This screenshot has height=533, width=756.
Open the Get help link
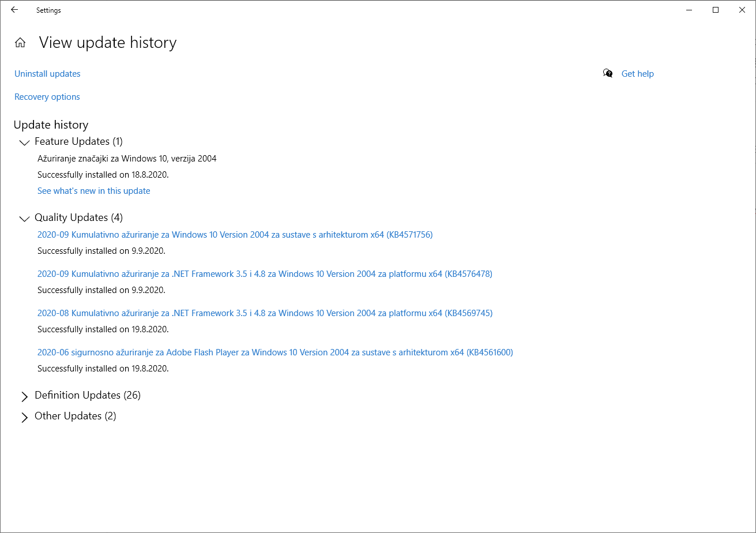[637, 74]
